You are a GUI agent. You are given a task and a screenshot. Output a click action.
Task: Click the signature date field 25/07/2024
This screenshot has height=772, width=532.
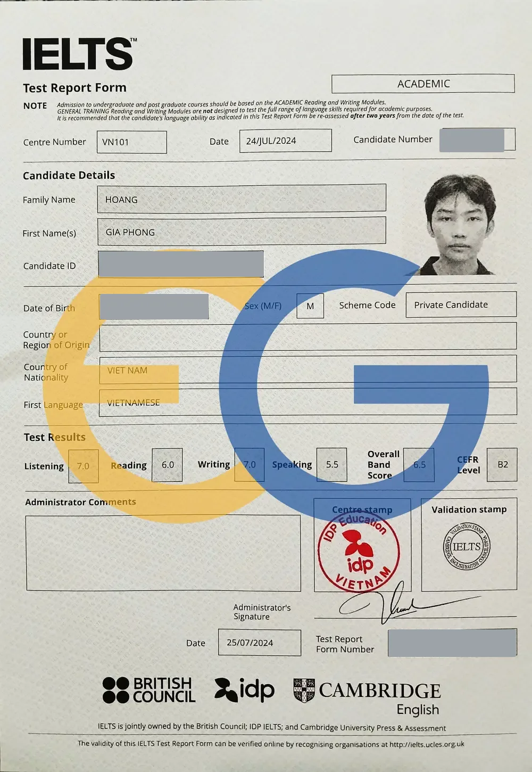pyautogui.click(x=260, y=643)
